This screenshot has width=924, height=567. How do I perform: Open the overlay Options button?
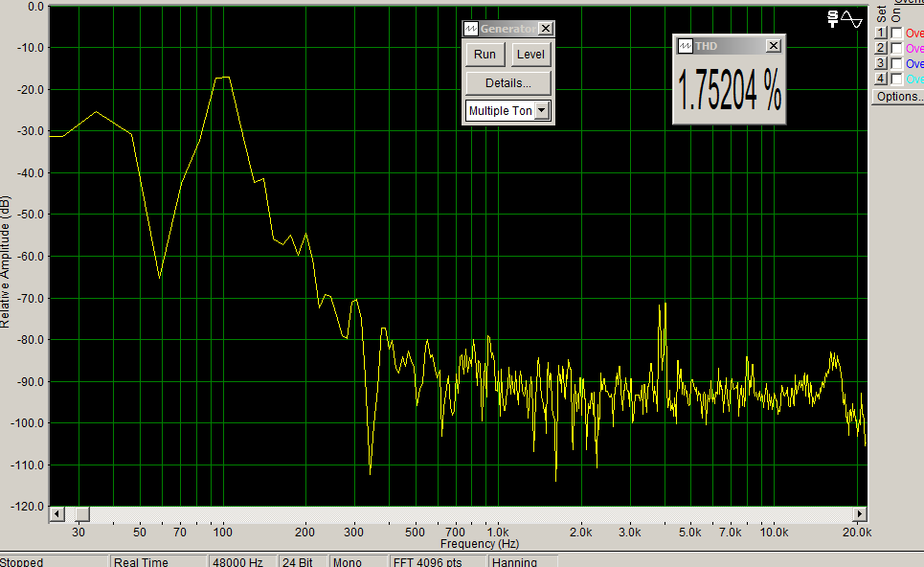click(898, 97)
